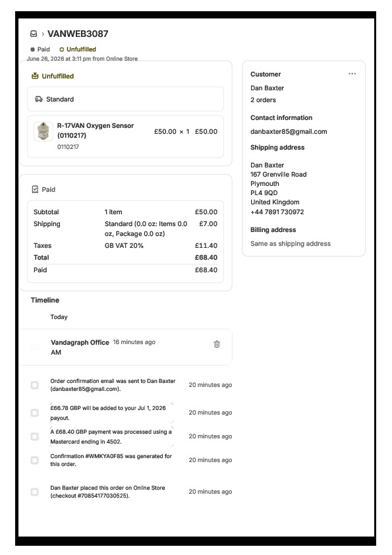
Task: Tick checkbox for Mastercard payment processed event
Action: pos(35,436)
